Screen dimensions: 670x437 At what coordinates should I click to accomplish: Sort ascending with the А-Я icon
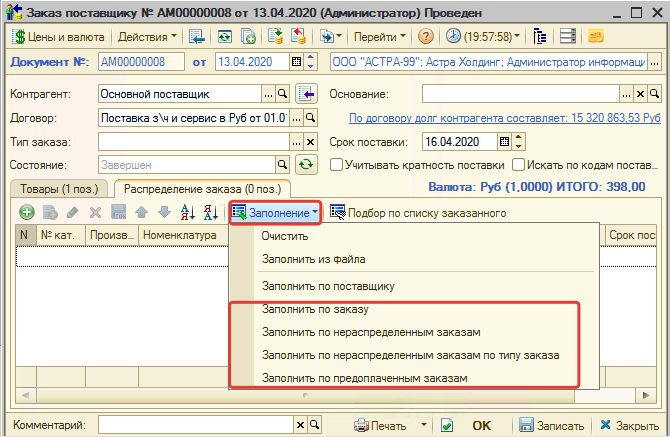[x=188, y=212]
